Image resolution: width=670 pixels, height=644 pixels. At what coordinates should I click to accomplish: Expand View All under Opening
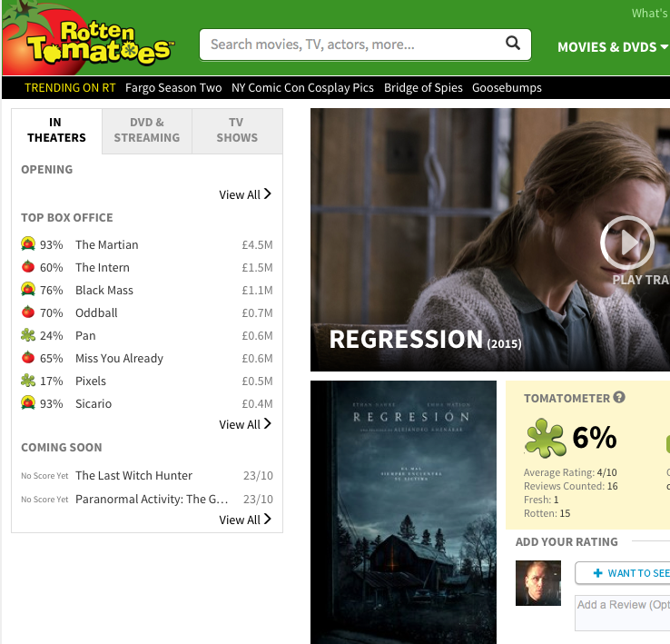(245, 194)
